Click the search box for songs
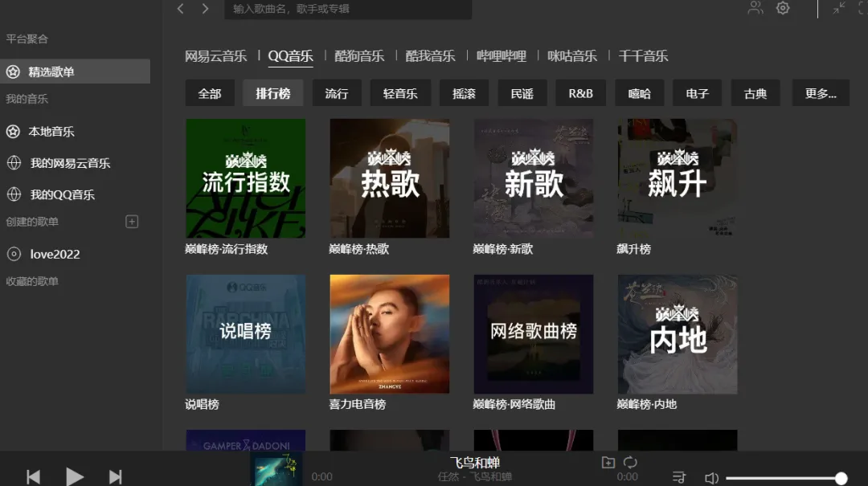The image size is (868, 486). (348, 10)
